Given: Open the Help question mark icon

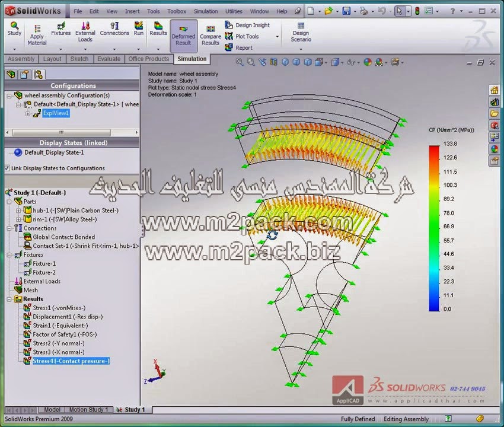Looking at the screenshot, I should (x=452, y=11).
